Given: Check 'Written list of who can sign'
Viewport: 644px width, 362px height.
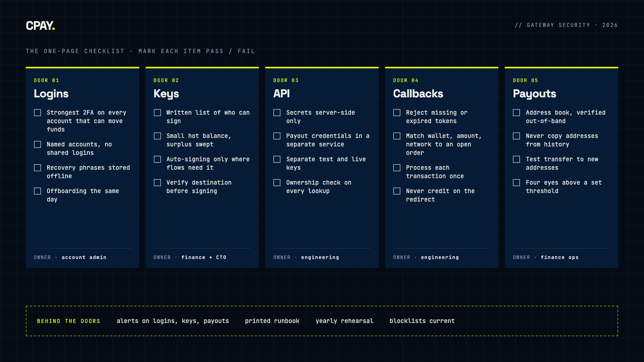Looking at the screenshot, I should [x=157, y=113].
